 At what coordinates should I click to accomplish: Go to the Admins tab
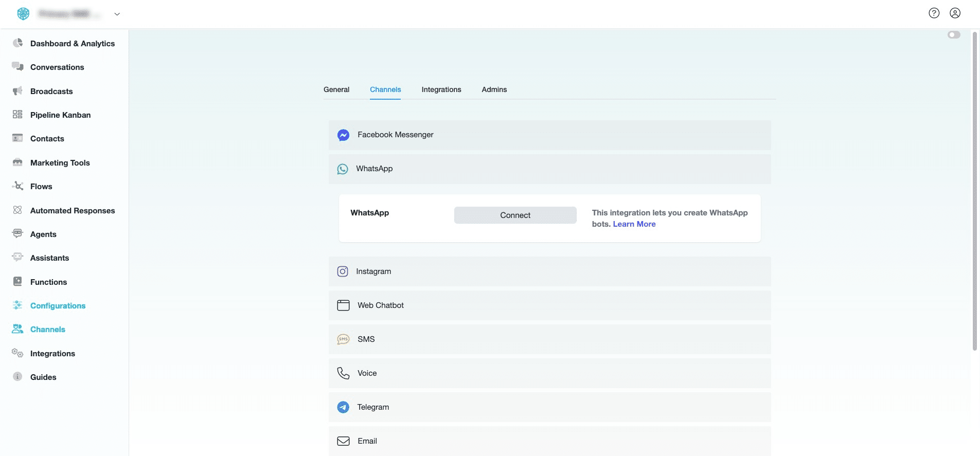click(x=494, y=89)
